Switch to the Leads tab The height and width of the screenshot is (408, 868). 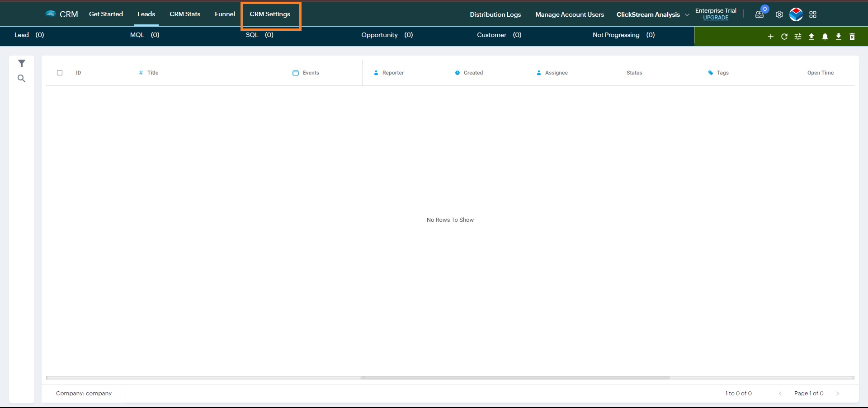click(x=146, y=14)
